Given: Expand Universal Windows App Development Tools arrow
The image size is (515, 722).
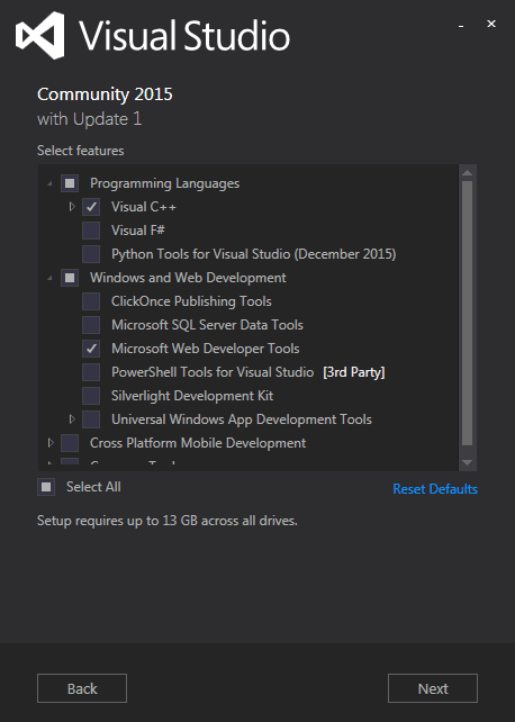Looking at the screenshot, I should point(72,419).
